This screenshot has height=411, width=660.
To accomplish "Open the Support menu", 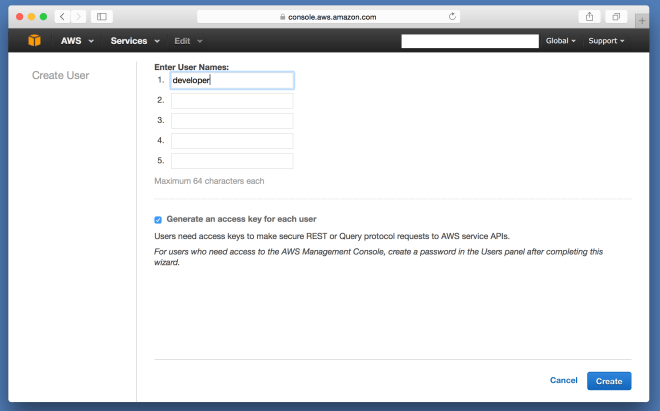I will point(606,41).
